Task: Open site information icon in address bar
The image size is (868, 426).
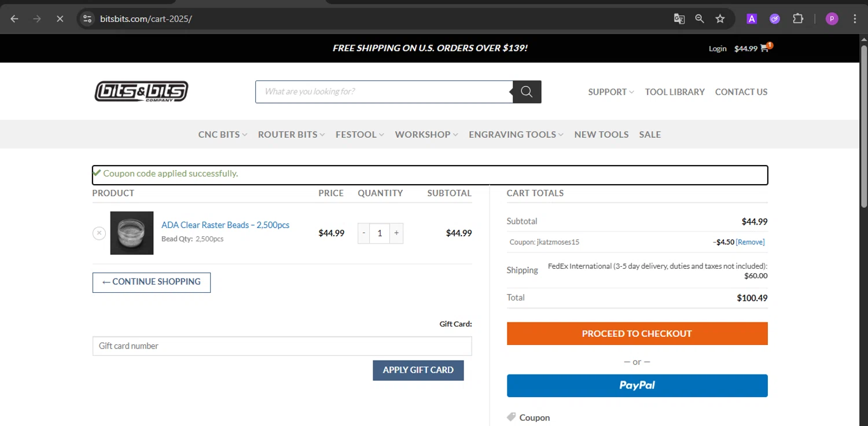Action: [87, 19]
